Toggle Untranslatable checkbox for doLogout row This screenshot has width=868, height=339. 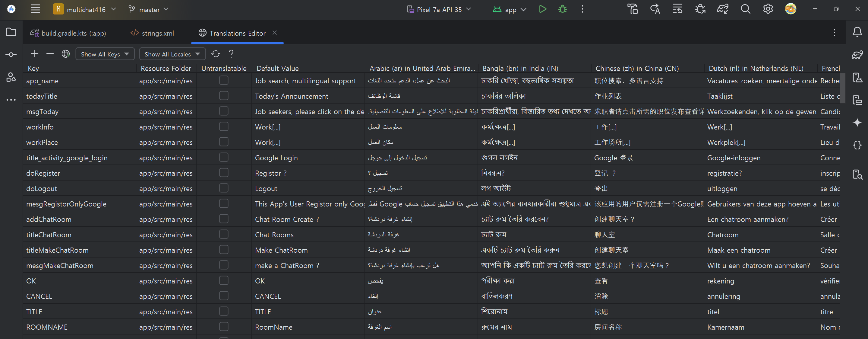point(224,188)
